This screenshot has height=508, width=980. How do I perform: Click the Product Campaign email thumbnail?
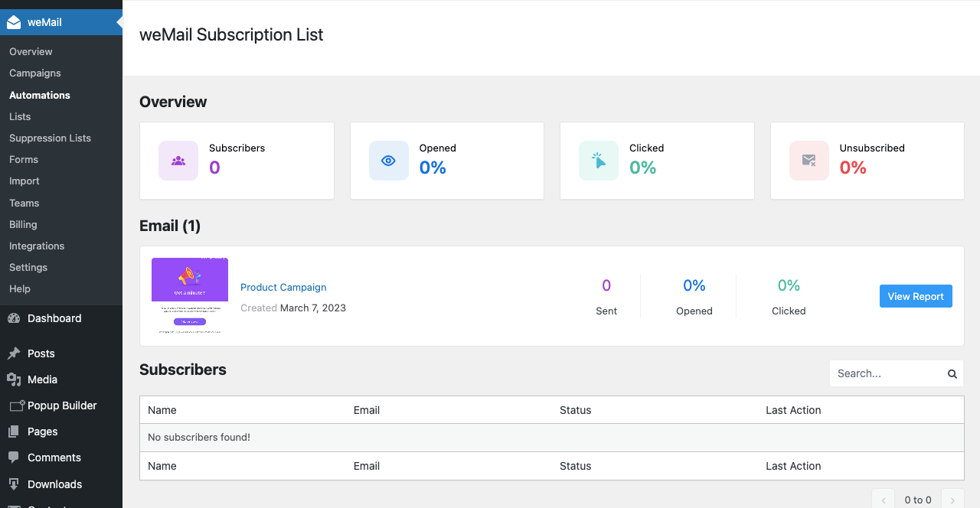[190, 296]
